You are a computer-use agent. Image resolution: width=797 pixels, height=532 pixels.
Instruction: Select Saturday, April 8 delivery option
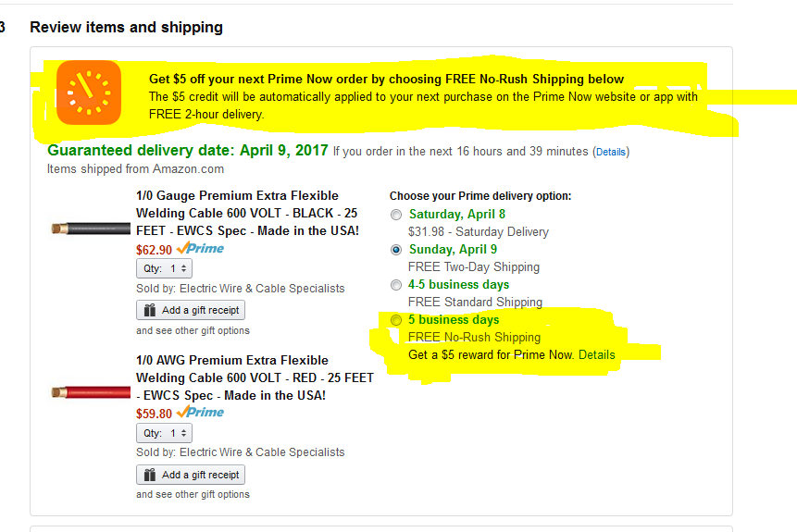[x=396, y=215]
